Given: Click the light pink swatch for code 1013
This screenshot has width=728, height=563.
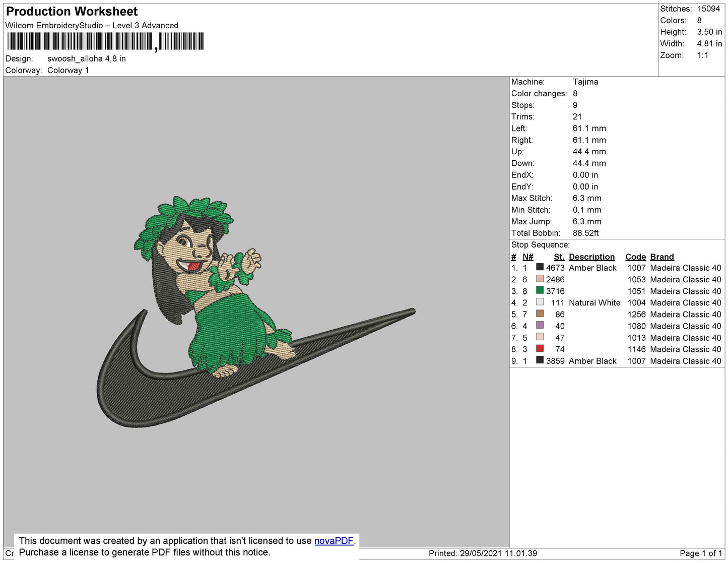Looking at the screenshot, I should [540, 337].
